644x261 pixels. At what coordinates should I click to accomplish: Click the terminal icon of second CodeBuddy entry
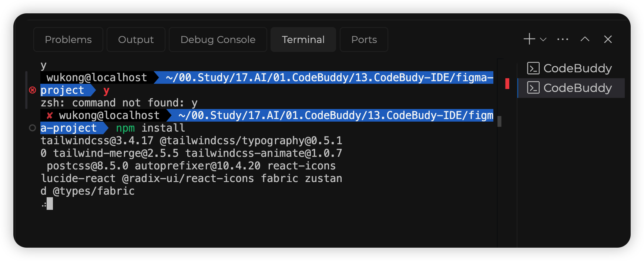[533, 88]
